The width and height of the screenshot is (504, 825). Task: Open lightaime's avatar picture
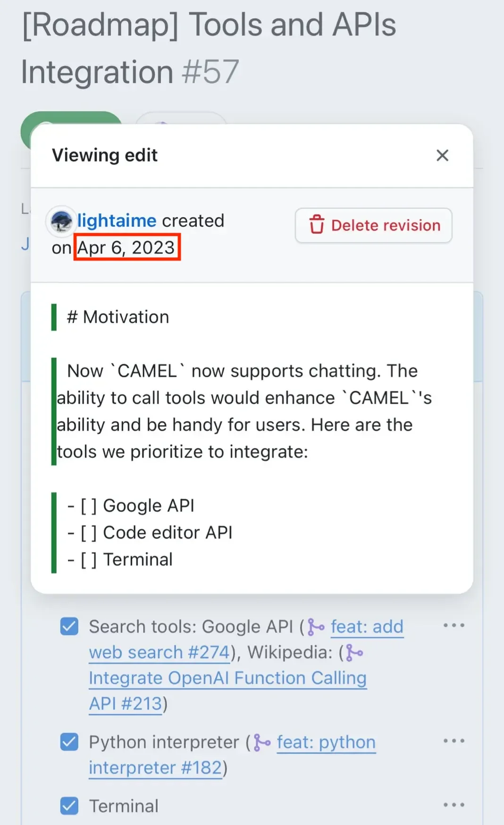tap(61, 221)
